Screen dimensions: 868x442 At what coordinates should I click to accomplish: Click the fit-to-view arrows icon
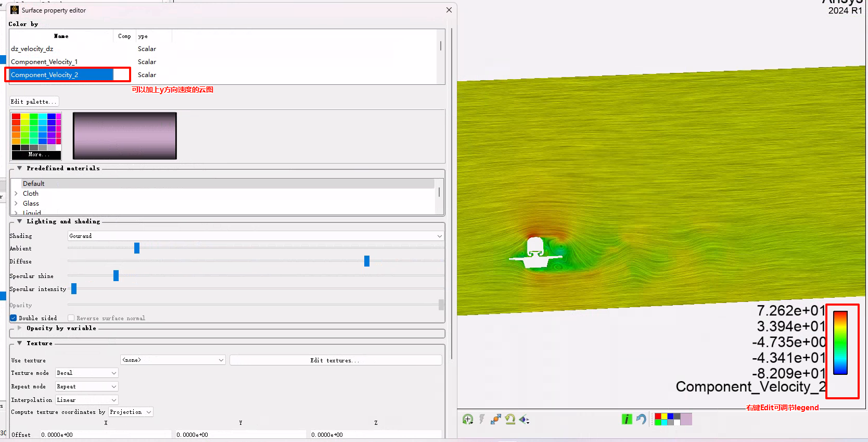click(496, 419)
